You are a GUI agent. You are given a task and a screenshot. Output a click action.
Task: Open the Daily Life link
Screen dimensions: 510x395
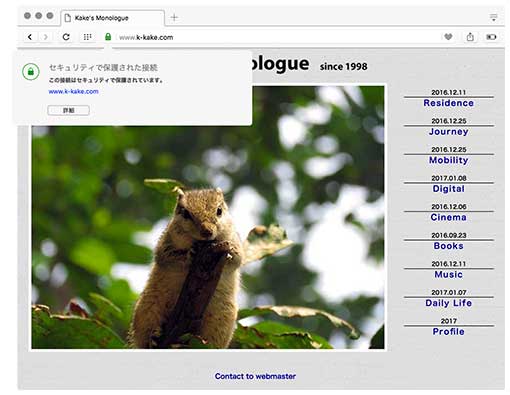coord(449,303)
